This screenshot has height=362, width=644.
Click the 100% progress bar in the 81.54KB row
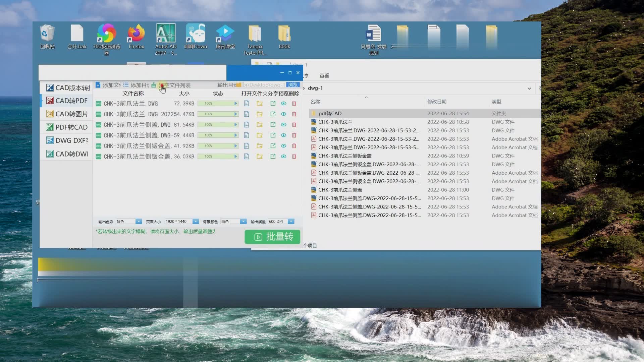coord(218,125)
